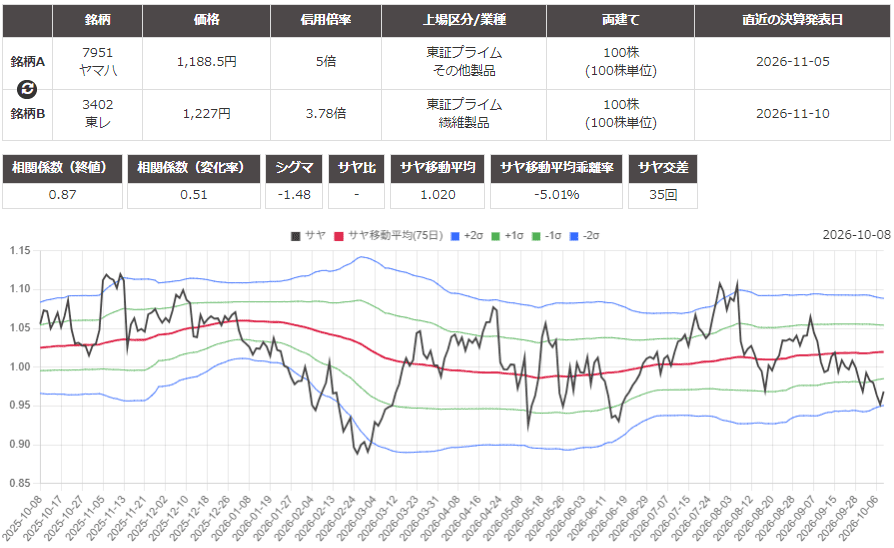Screen dimensions: 894x548
Task: Click the サヤ移動平均 header
Action: tap(437, 168)
